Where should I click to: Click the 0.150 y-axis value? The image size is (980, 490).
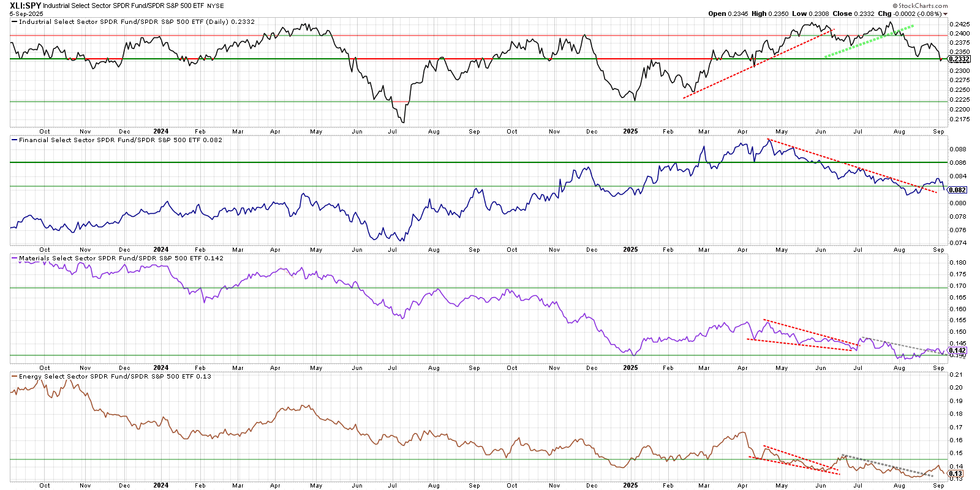pos(958,332)
